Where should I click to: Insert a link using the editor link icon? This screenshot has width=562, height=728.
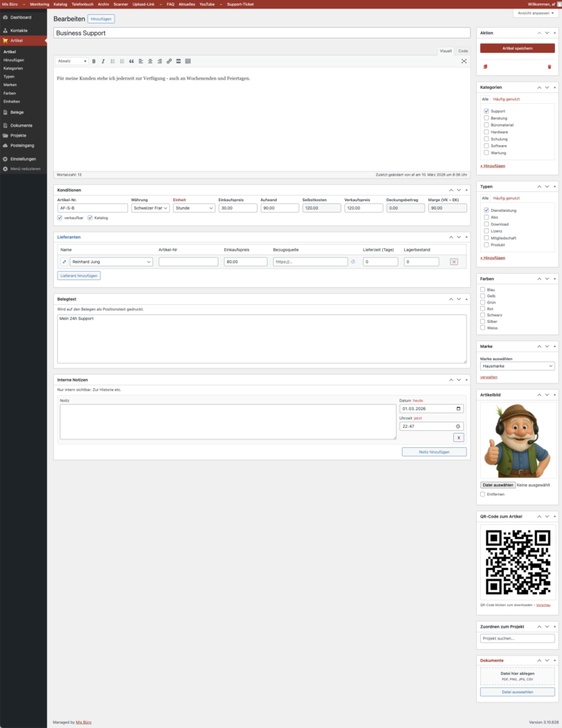pos(169,61)
